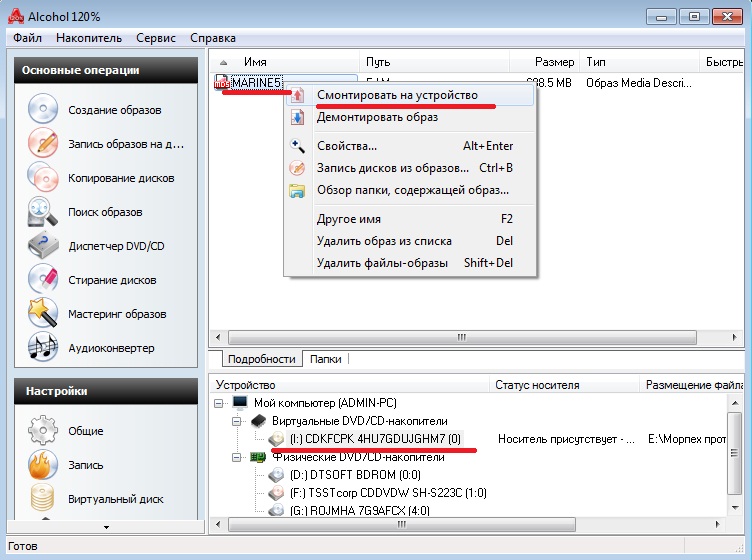Viewport: 752px width, 560px height.
Task: Open Копирование дисков operation
Action: (121, 178)
